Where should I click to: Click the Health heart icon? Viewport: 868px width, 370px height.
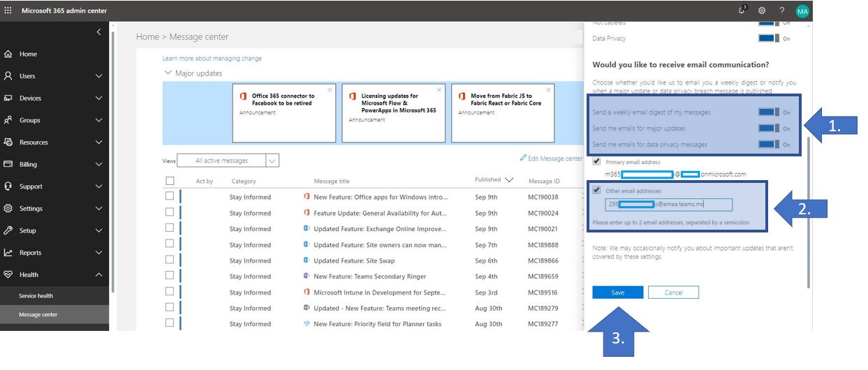[8, 274]
